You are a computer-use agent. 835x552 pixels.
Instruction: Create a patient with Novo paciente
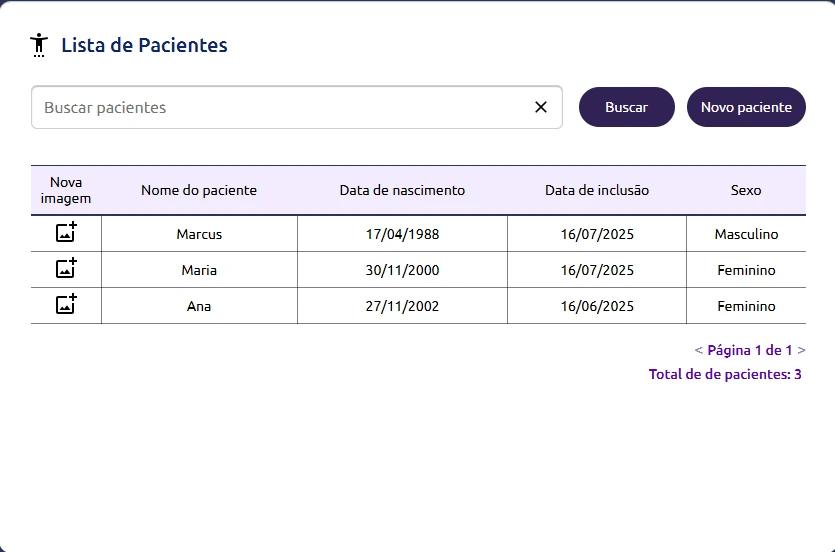tap(746, 107)
